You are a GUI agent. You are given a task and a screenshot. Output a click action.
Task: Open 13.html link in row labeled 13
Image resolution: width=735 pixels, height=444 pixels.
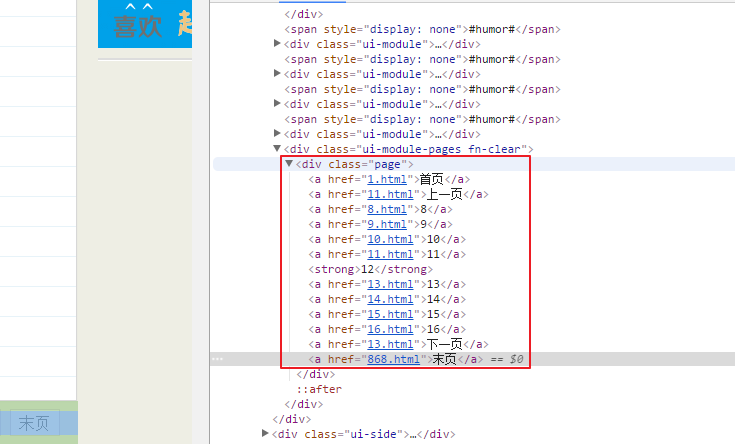390,284
